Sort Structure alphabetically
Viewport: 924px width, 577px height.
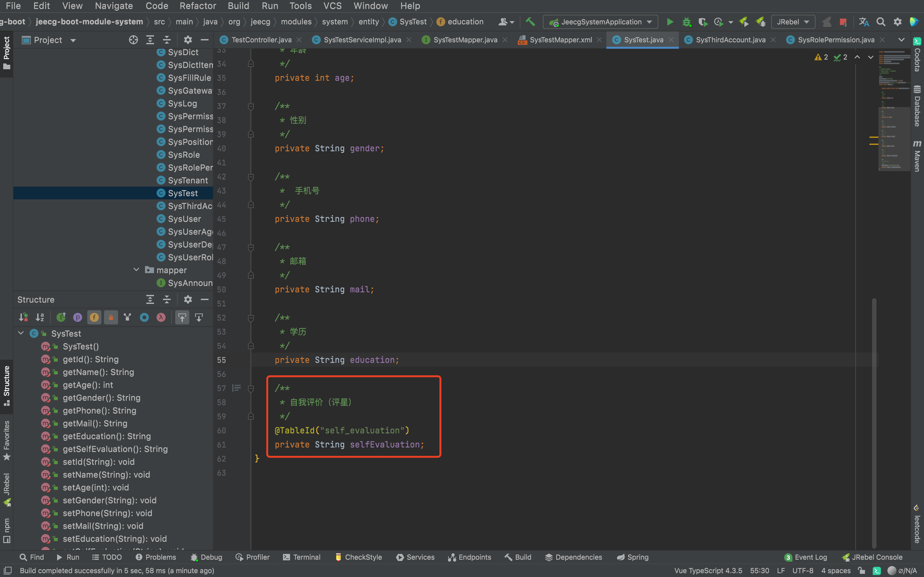40,317
